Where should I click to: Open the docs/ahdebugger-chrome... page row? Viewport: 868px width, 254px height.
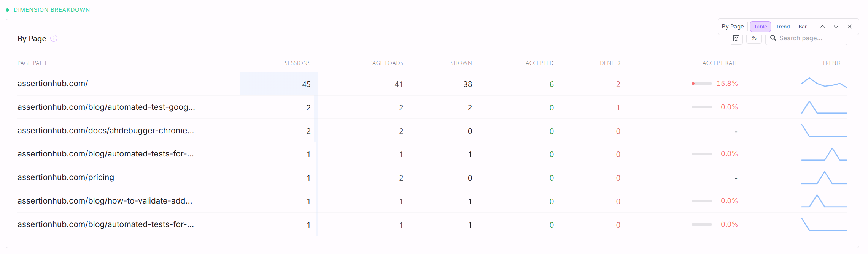click(432, 131)
